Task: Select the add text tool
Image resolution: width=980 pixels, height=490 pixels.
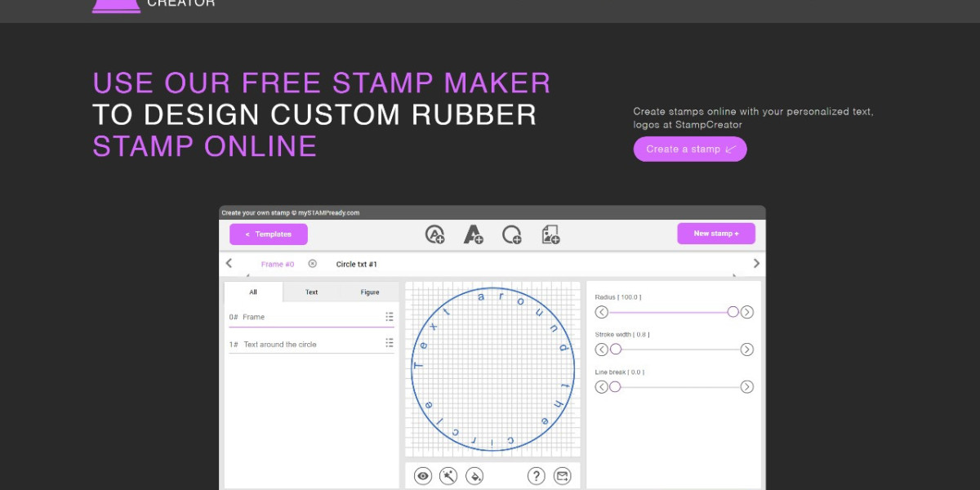Action: pyautogui.click(x=474, y=234)
